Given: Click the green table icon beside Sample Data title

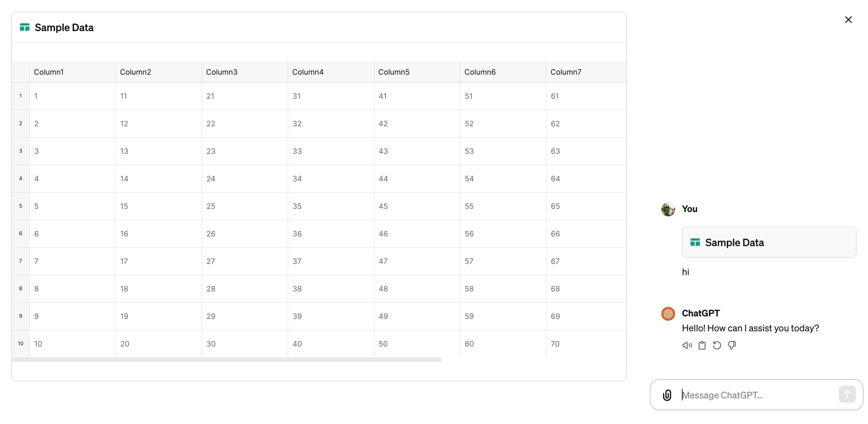Looking at the screenshot, I should click(x=25, y=27).
